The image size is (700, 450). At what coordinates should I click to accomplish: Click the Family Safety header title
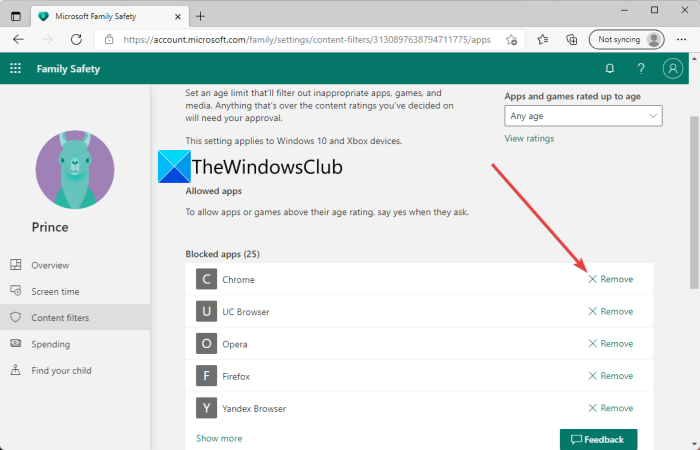[68, 69]
